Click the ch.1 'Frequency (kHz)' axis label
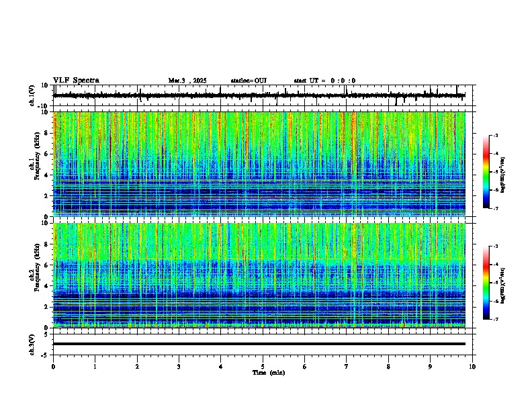Image resolution: width=532 pixels, height=411 pixels. pyautogui.click(x=37, y=156)
